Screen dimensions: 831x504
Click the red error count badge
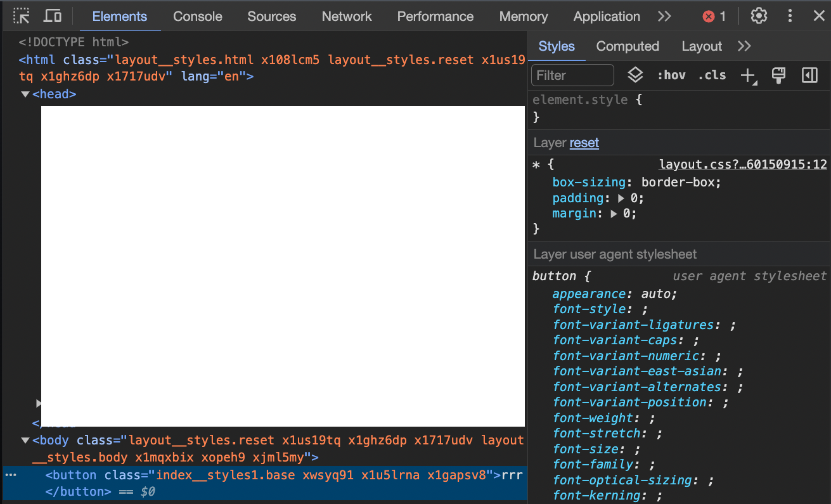[x=714, y=16]
